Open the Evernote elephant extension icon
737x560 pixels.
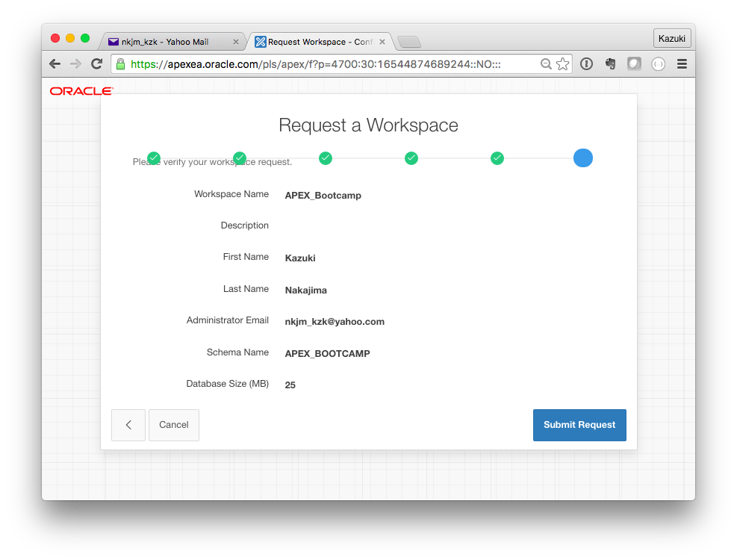click(x=610, y=64)
